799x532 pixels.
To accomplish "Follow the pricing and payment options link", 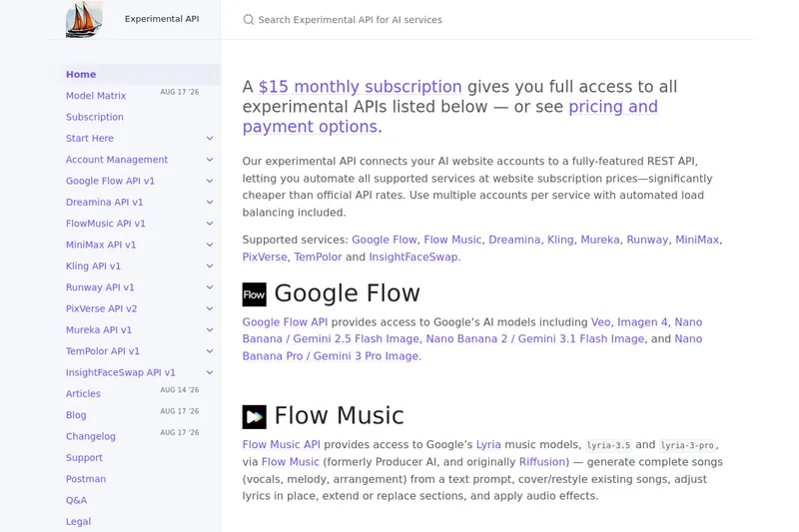I will coord(450,117).
